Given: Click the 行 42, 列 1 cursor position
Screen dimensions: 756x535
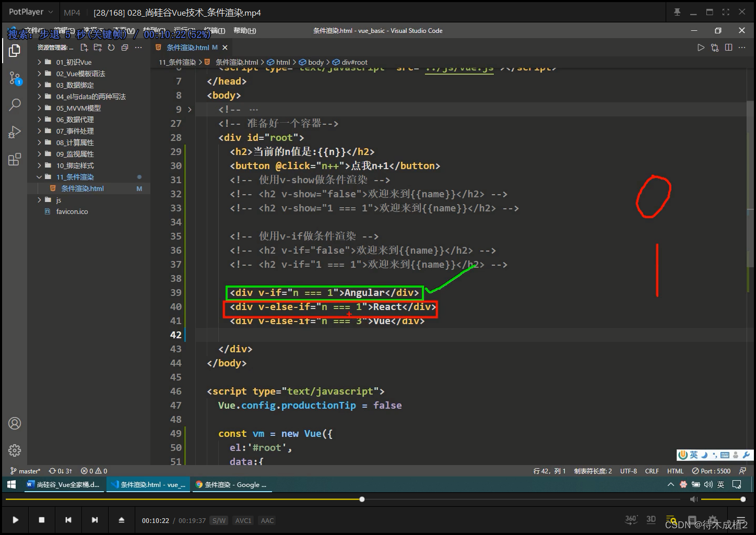Looking at the screenshot, I should [x=549, y=471].
